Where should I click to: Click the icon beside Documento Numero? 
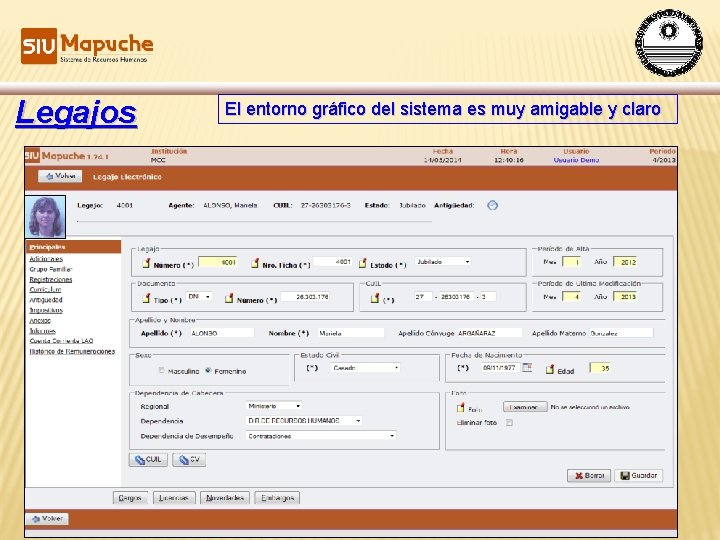[x=229, y=298]
